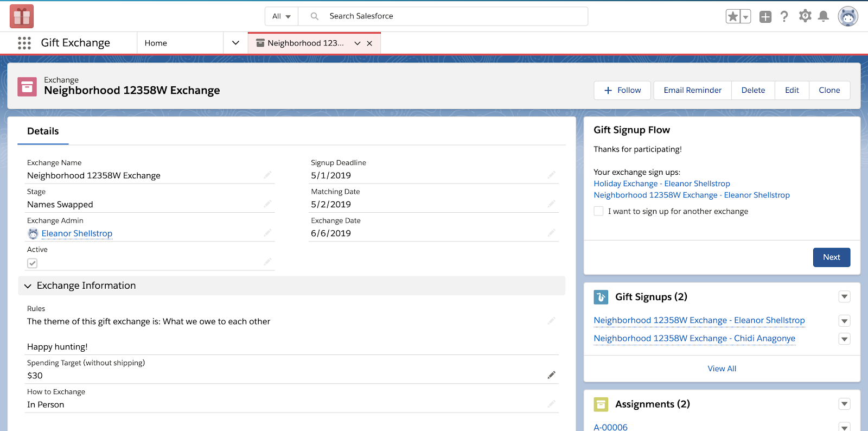Edit the Spending Target pencil icon
Image resolution: width=868 pixels, height=431 pixels.
click(x=551, y=375)
